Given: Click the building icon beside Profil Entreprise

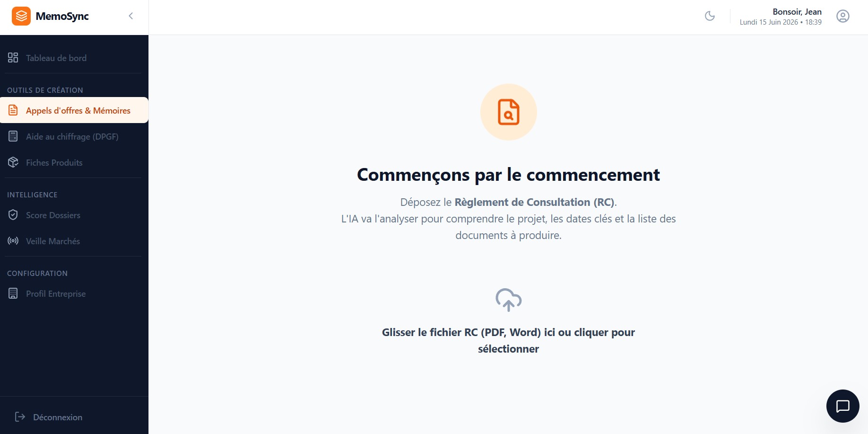Looking at the screenshot, I should point(13,293).
